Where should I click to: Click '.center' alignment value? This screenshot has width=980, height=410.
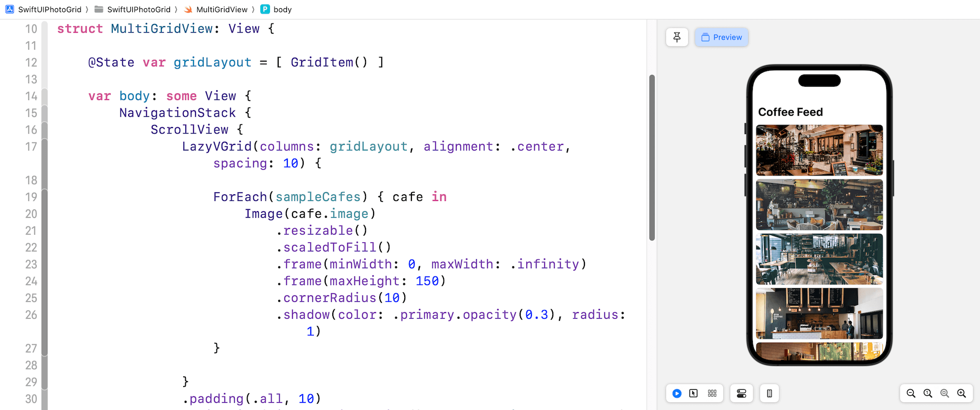537,146
